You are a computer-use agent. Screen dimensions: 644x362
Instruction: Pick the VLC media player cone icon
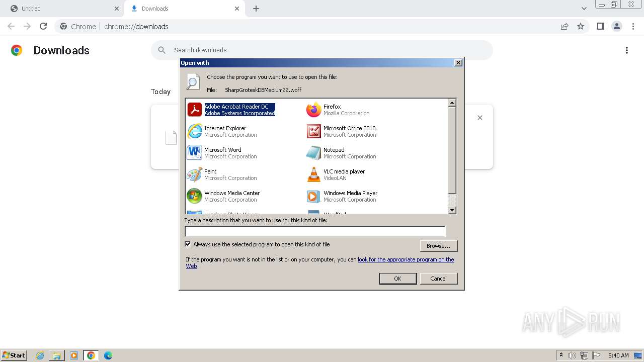[x=313, y=174]
